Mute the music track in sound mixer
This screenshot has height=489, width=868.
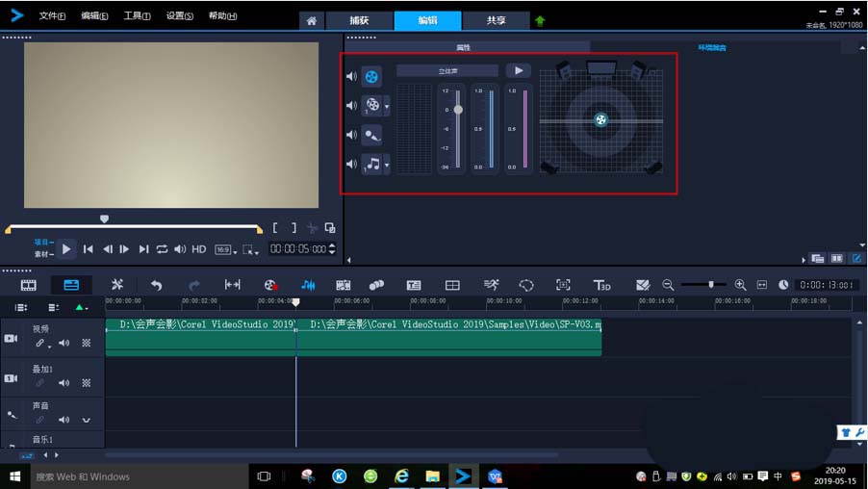(x=351, y=165)
